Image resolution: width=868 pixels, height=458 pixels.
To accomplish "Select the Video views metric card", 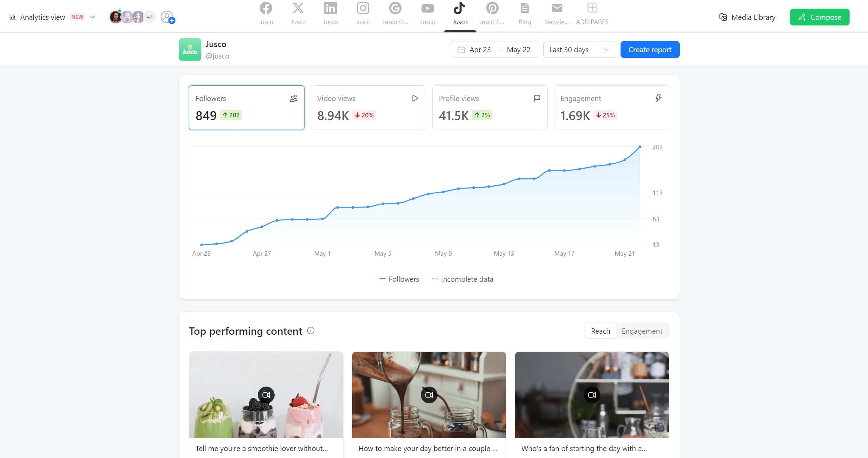I will [x=368, y=108].
